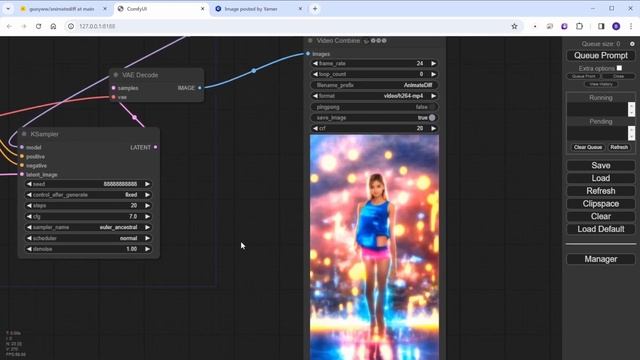This screenshot has height=360, width=640.
Task: Select next sampler_name with right arrow
Action: pyautogui.click(x=147, y=227)
